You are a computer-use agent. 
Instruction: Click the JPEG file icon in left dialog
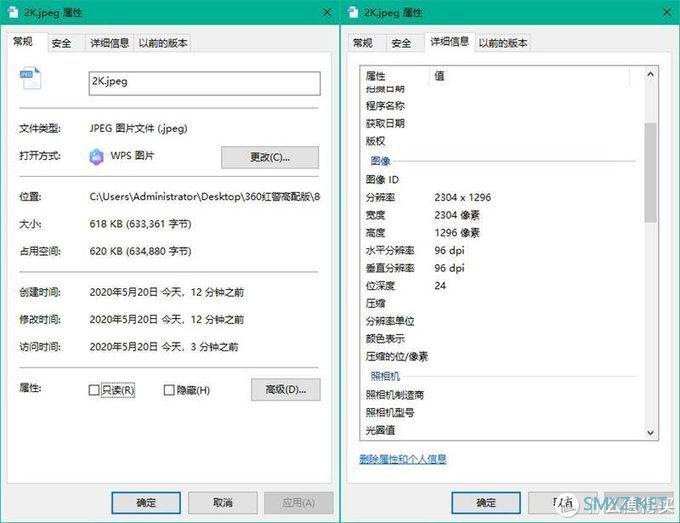(x=30, y=78)
